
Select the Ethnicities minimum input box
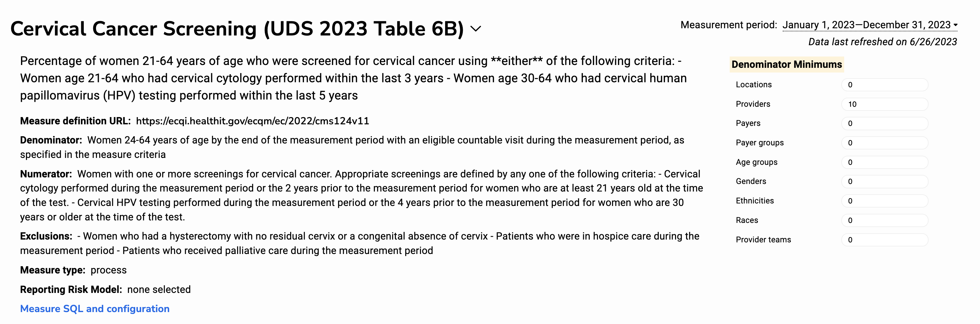coord(884,201)
